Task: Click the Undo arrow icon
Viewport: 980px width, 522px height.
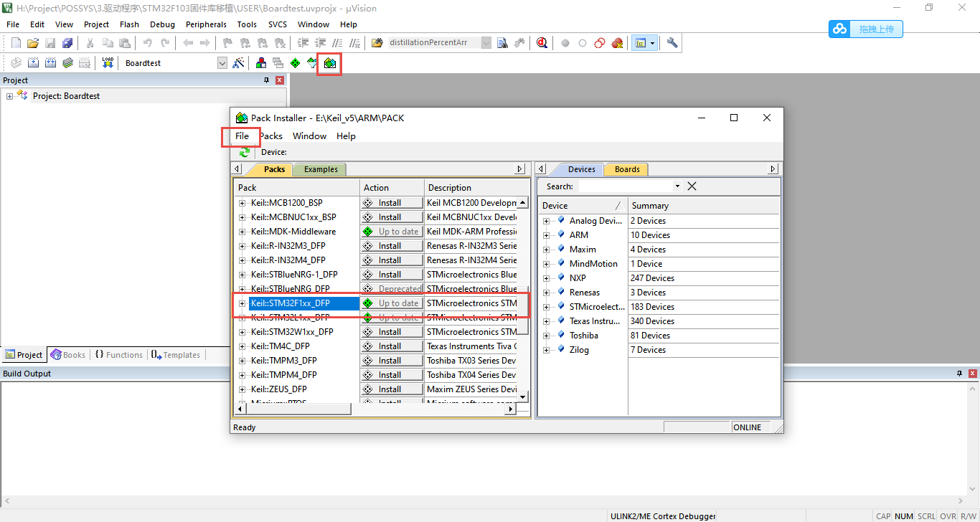Action: [x=147, y=43]
